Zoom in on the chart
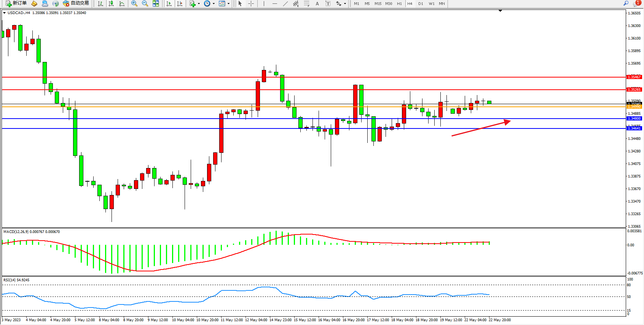Screen dimensions: 644x325 pyautogui.click(x=134, y=3)
